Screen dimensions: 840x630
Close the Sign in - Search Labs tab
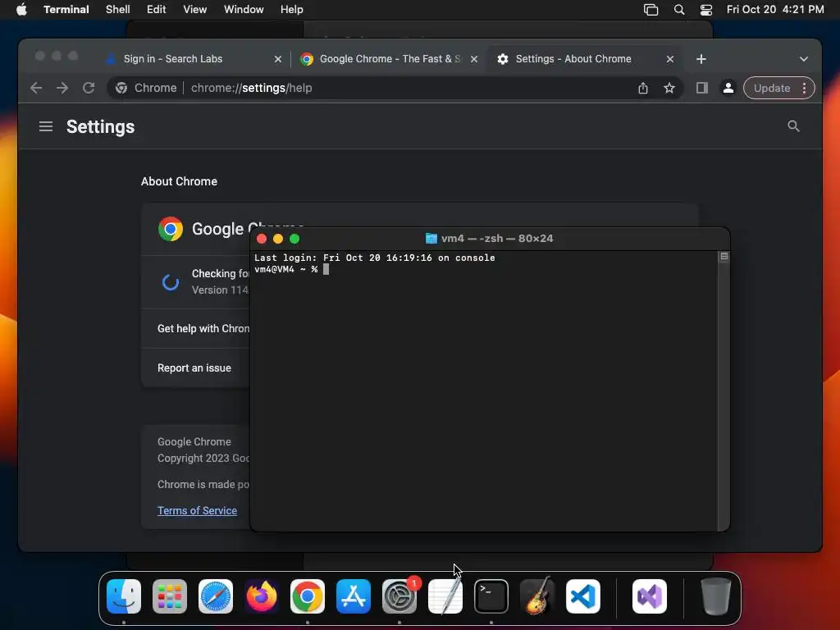click(277, 59)
